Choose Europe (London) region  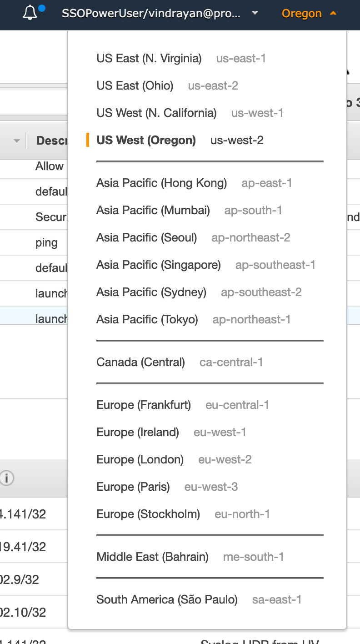tap(140, 460)
